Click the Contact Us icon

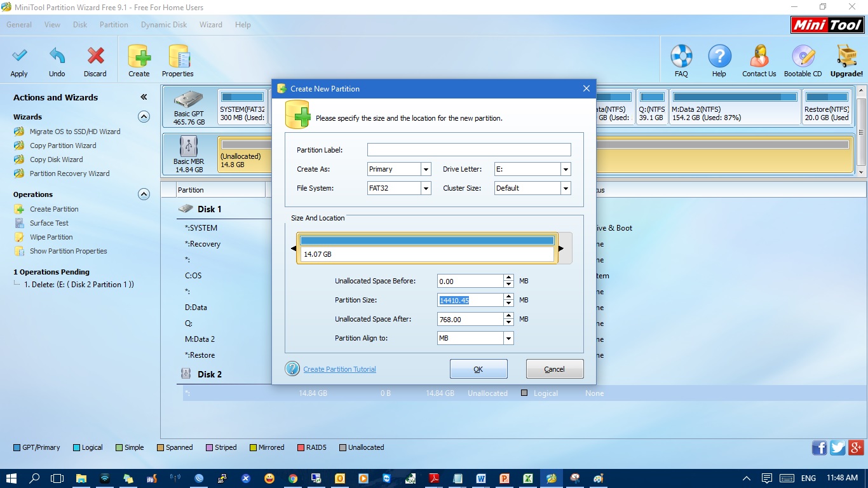(759, 57)
